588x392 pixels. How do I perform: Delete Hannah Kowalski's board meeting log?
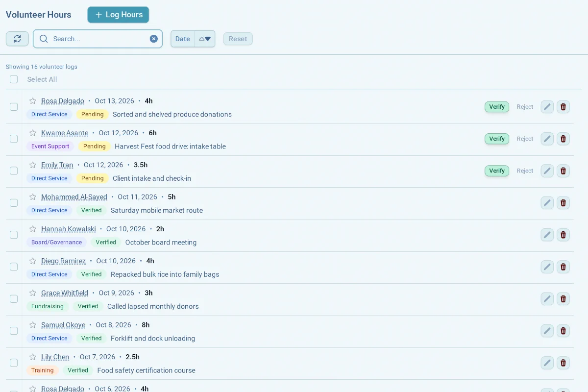(563, 235)
